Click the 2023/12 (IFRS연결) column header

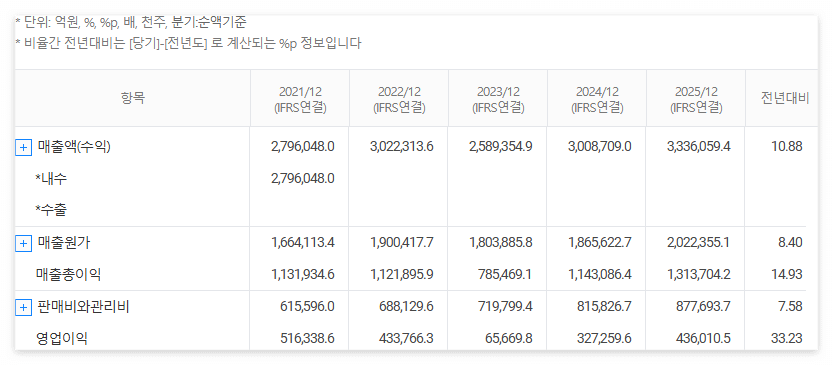click(x=498, y=99)
